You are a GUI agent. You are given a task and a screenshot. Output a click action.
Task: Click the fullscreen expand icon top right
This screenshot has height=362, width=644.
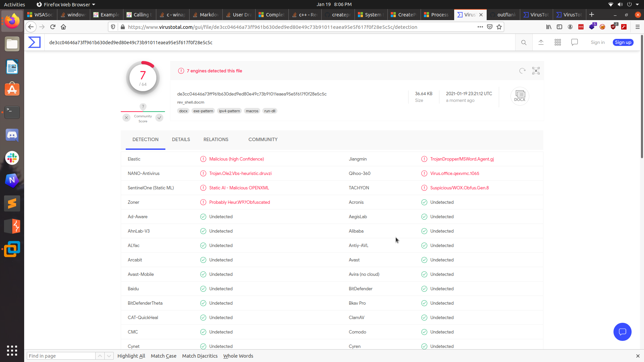coord(536,71)
